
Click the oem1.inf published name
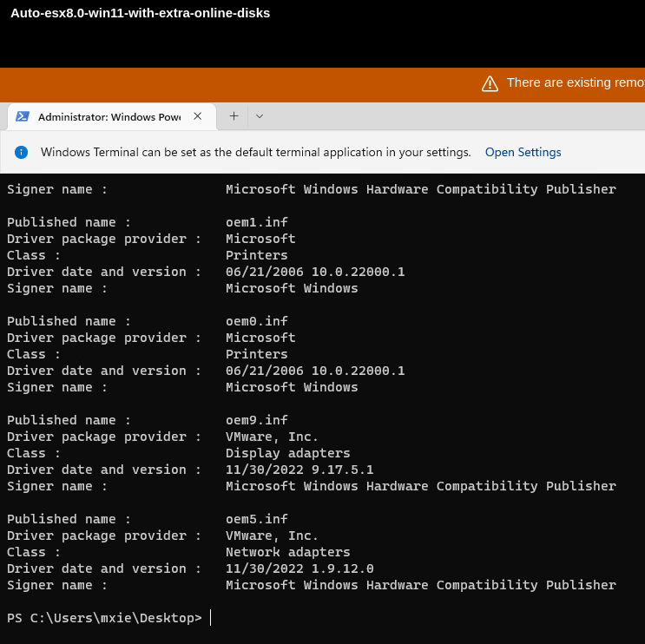click(257, 222)
